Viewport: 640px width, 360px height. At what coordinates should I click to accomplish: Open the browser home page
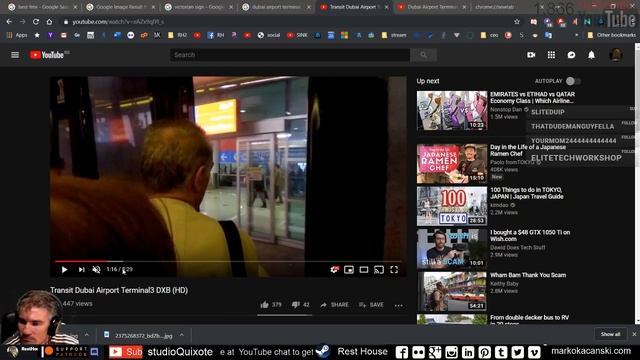pyautogui.click(x=49, y=22)
